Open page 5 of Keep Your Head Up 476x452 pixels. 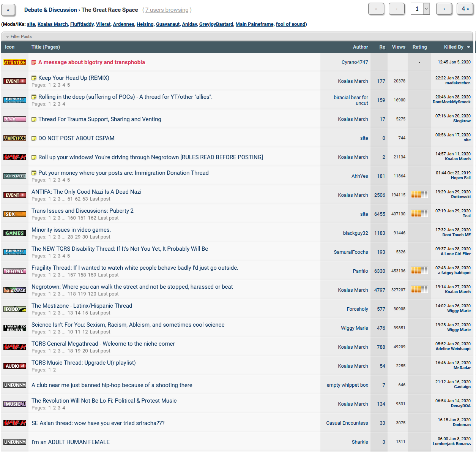[68, 85]
